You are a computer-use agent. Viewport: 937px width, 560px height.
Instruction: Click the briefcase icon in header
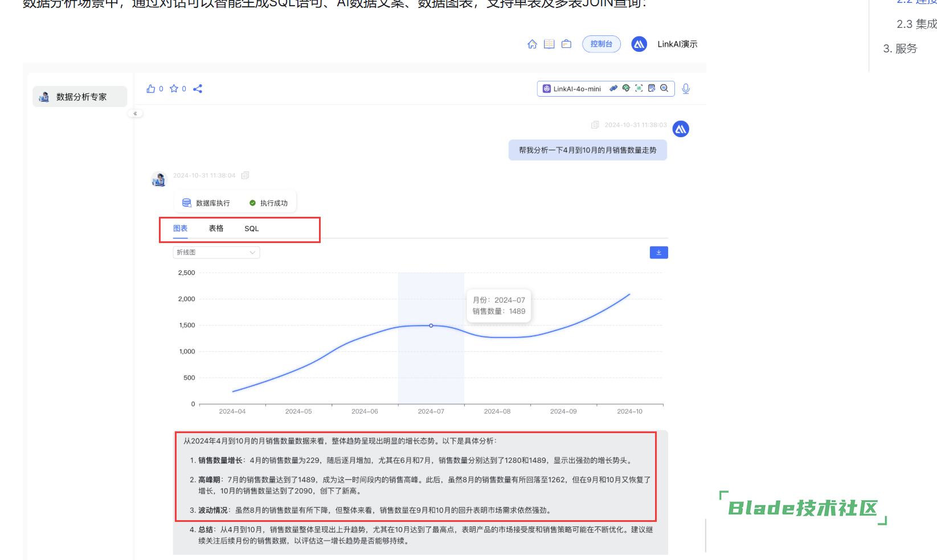coord(566,44)
